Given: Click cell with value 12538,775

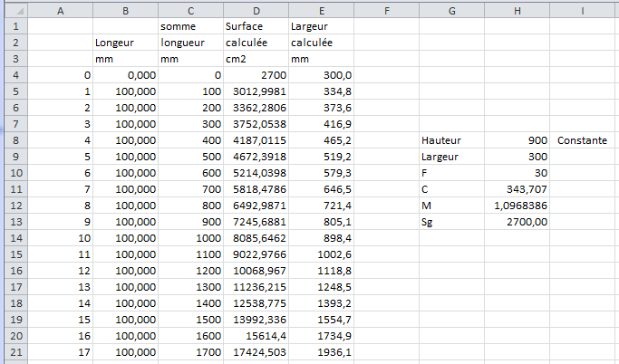Looking at the screenshot, I should tap(256, 303).
